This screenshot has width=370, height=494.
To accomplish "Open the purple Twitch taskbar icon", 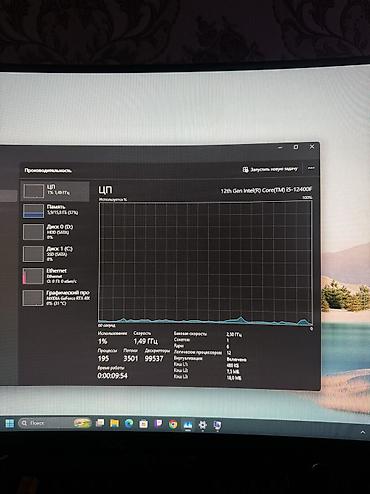I will 158,424.
